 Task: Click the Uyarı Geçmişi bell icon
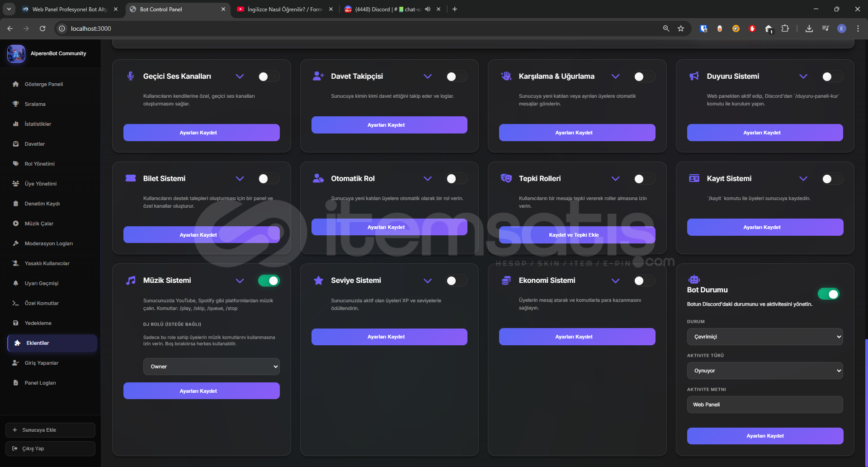tap(16, 283)
